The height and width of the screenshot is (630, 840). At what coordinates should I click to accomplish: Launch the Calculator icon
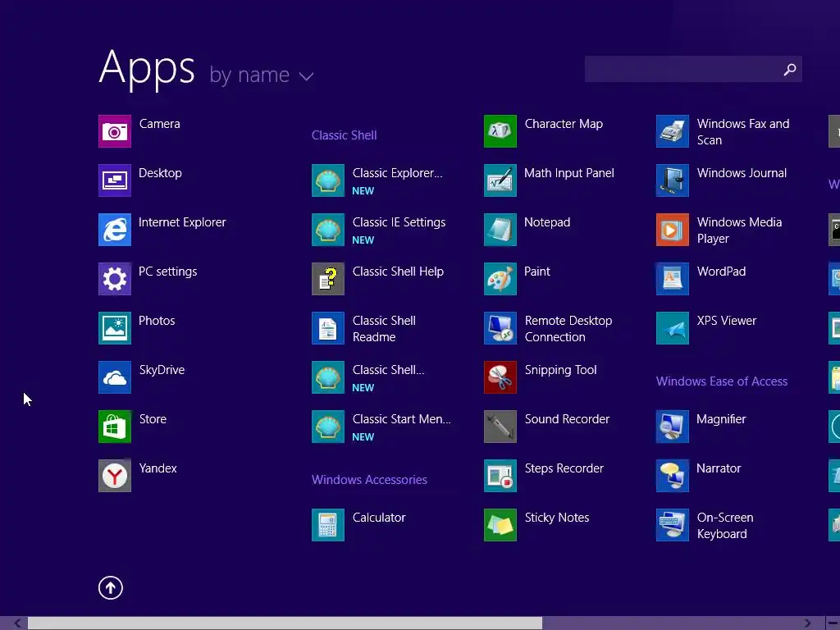(x=328, y=525)
